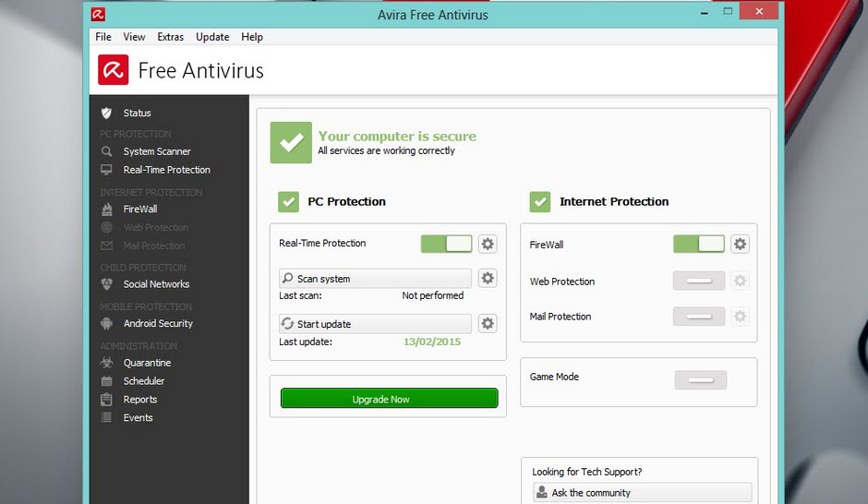The width and height of the screenshot is (868, 504).
Task: Click the Mail Protection settings gear
Action: tap(741, 317)
